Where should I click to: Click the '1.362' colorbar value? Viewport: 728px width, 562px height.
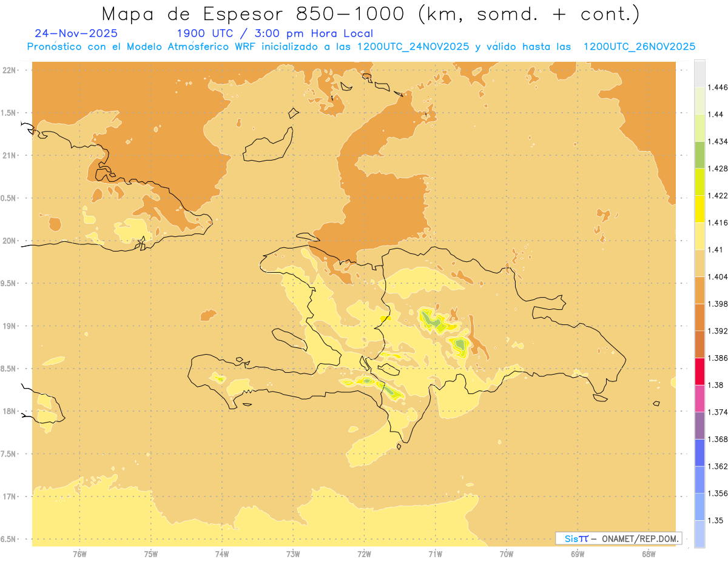(718, 466)
